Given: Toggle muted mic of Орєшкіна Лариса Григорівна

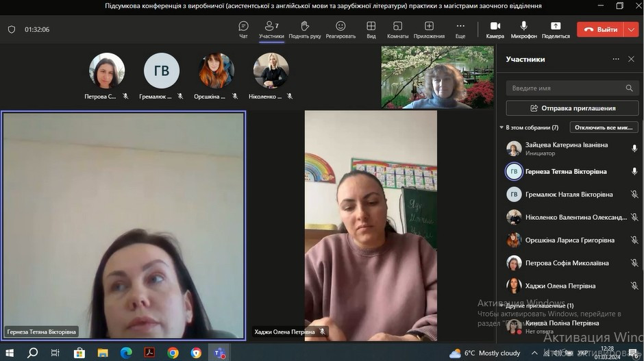Looking at the screenshot, I should [x=634, y=240].
